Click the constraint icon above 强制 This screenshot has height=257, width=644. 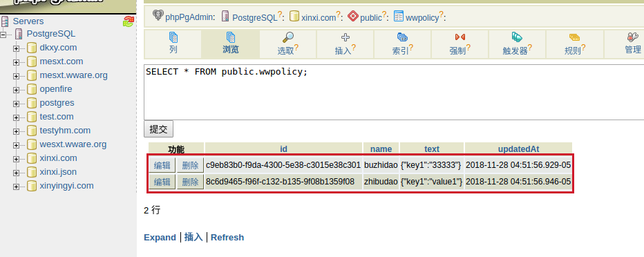pos(460,37)
